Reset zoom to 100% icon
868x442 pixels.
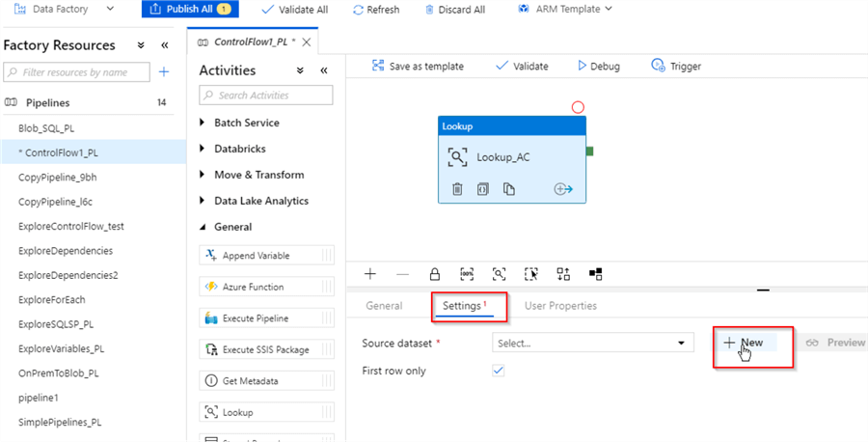tap(467, 274)
